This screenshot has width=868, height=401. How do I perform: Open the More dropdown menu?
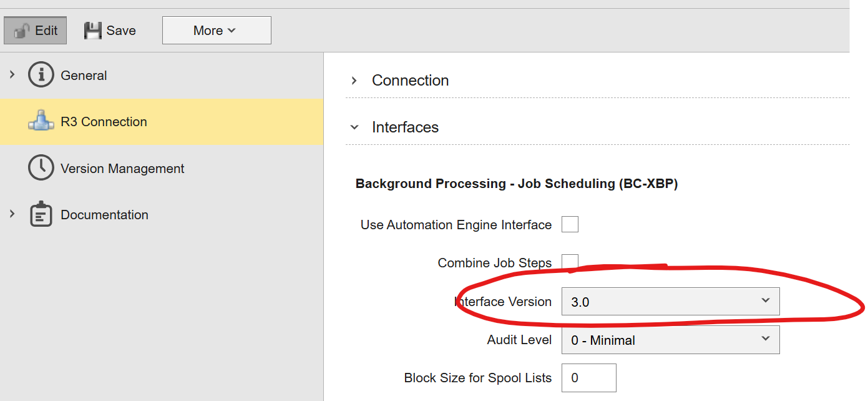click(x=216, y=31)
